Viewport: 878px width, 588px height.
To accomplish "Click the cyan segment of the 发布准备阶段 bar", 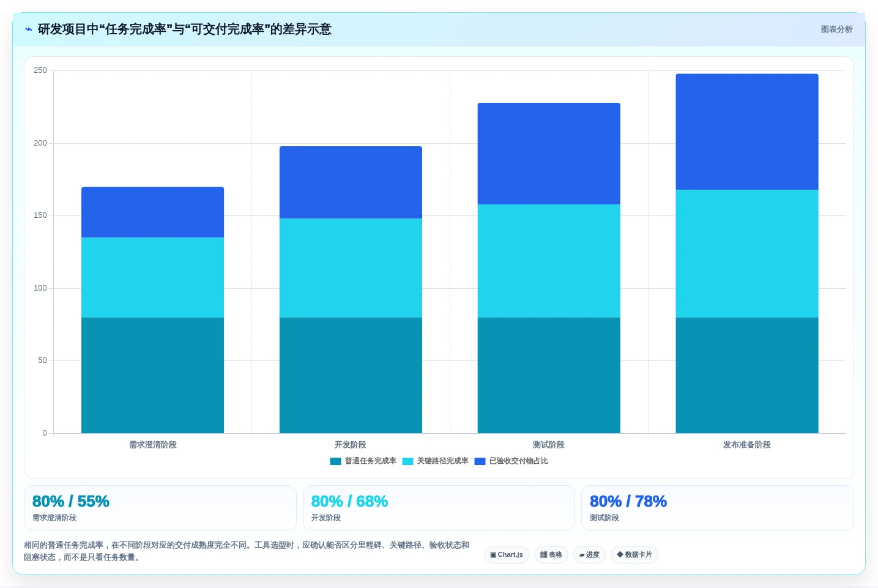I will 747,254.
